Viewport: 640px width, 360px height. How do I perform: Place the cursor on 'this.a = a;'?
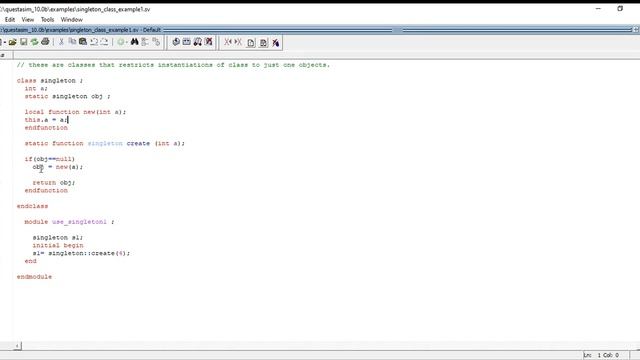[46, 120]
